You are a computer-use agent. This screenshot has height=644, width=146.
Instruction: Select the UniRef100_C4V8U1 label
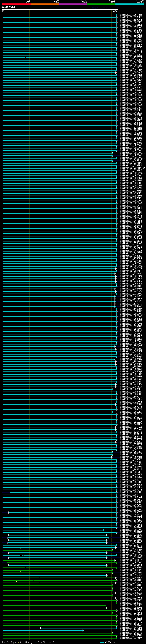pos(131,567)
